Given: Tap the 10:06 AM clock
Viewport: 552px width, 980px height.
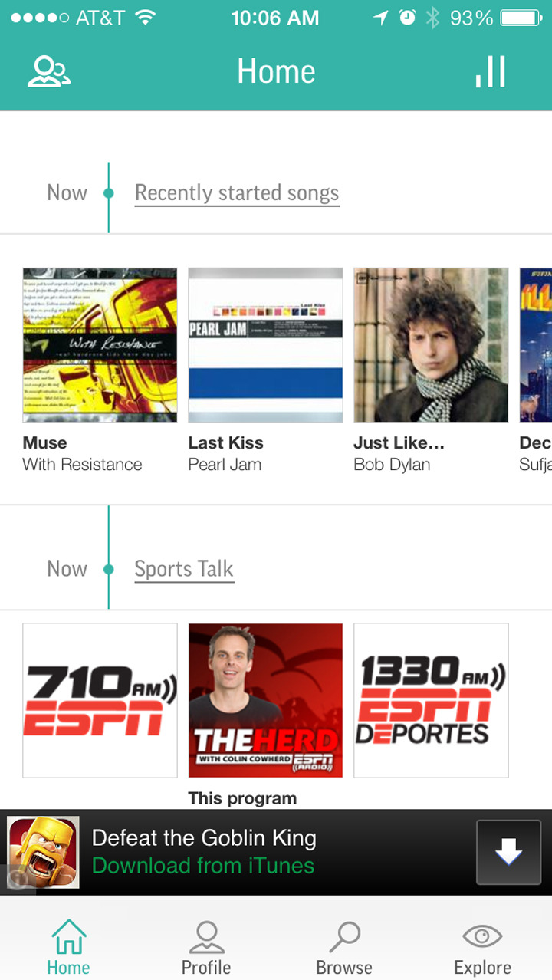Looking at the screenshot, I should [275, 18].
